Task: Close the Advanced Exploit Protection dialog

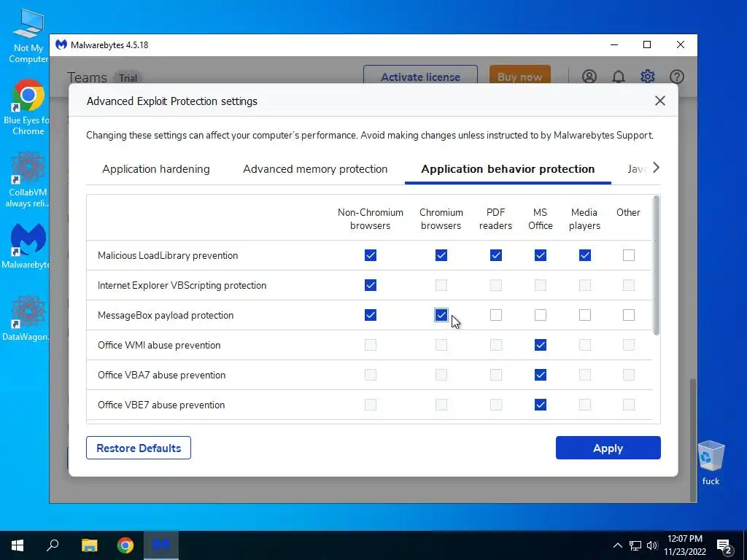Action: pyautogui.click(x=659, y=101)
